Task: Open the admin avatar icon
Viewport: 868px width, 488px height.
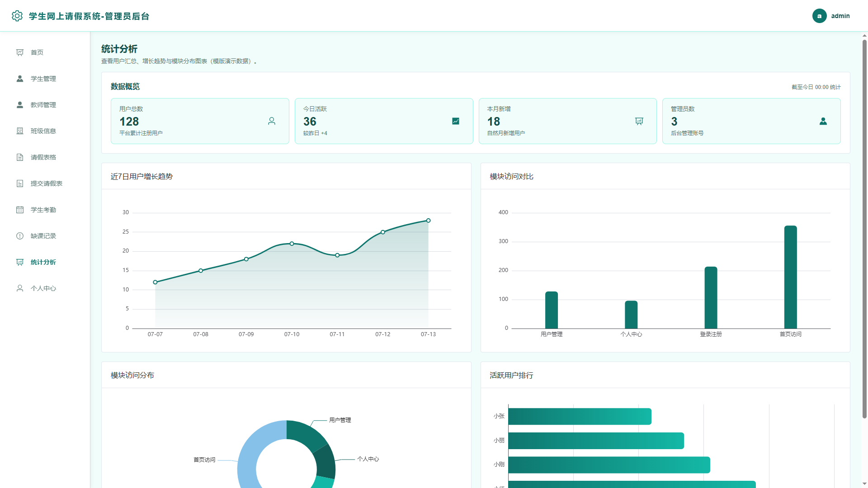Action: [819, 16]
